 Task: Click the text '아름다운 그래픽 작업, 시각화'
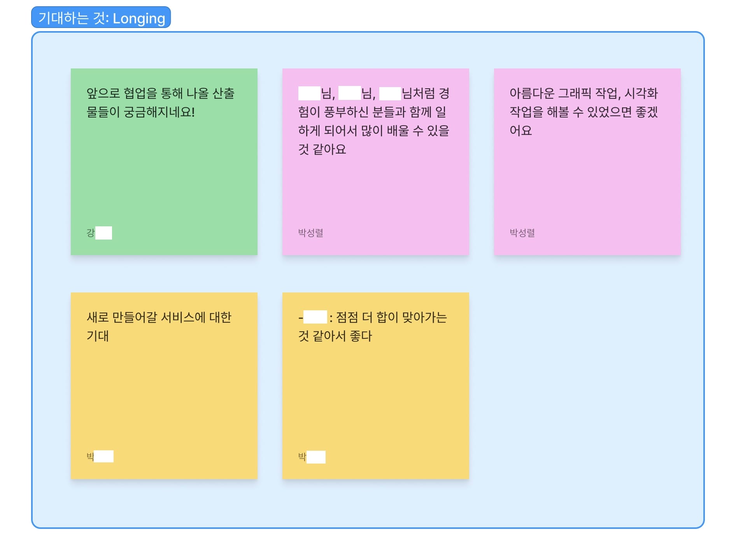click(x=584, y=93)
